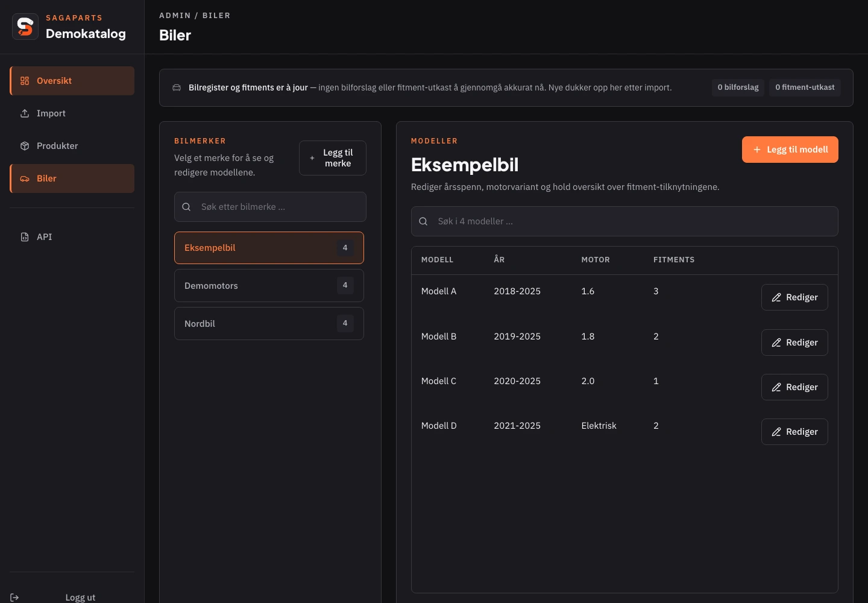Viewport: 868px width, 603px height.
Task: Click the 2021-2025 year cell
Action: click(x=517, y=426)
